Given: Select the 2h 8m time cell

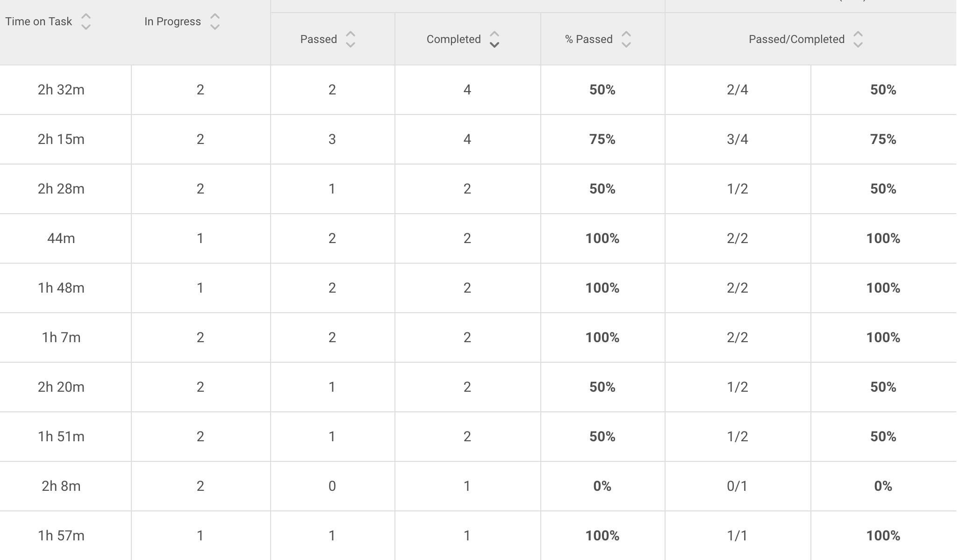Looking at the screenshot, I should coord(61,486).
